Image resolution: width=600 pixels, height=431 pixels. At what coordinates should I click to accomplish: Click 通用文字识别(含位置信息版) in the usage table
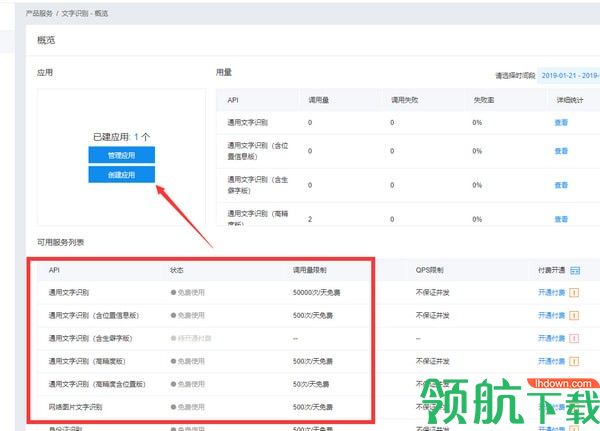click(x=258, y=151)
